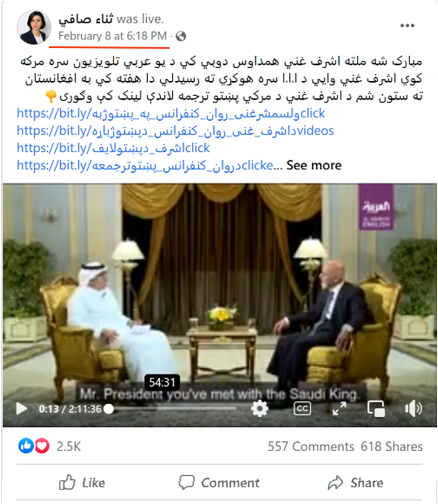Expand post text with See more
Image resolution: width=438 pixels, height=504 pixels.
[x=314, y=165]
